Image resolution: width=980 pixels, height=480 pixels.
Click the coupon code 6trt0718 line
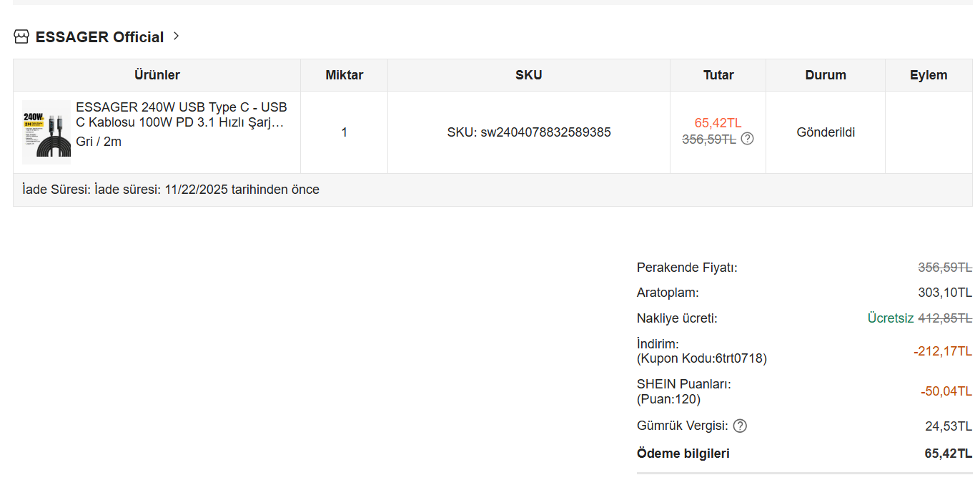tap(701, 358)
